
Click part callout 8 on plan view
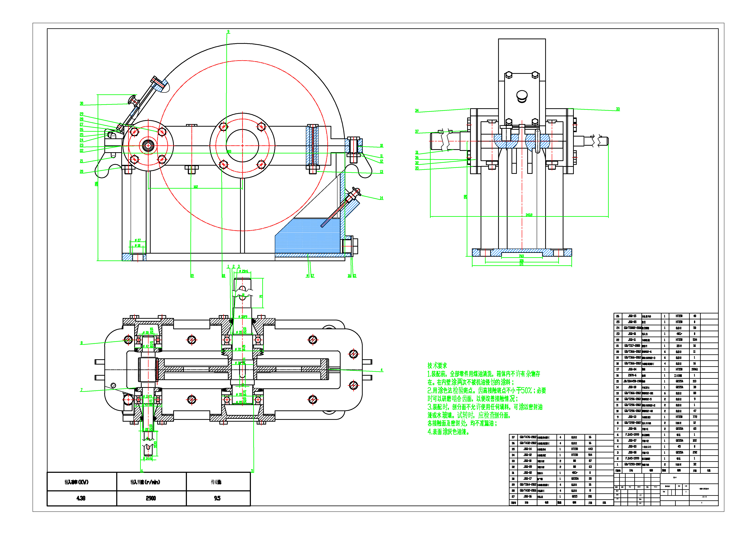81,343
